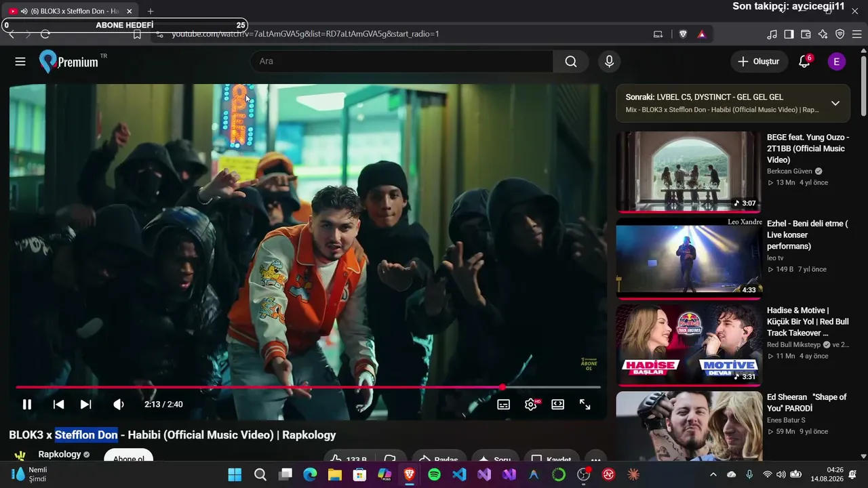Screen dimensions: 868x488
Task: Click the address bar URL
Action: tap(305, 34)
